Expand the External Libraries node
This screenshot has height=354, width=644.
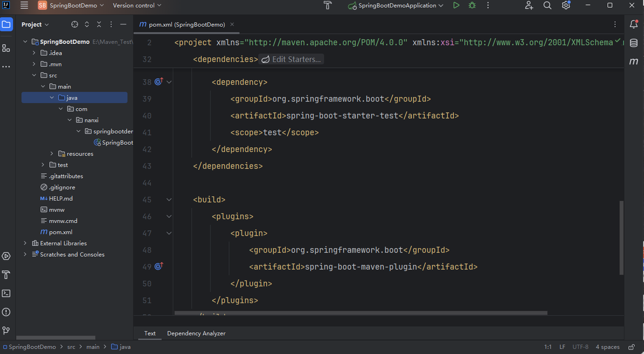point(25,243)
